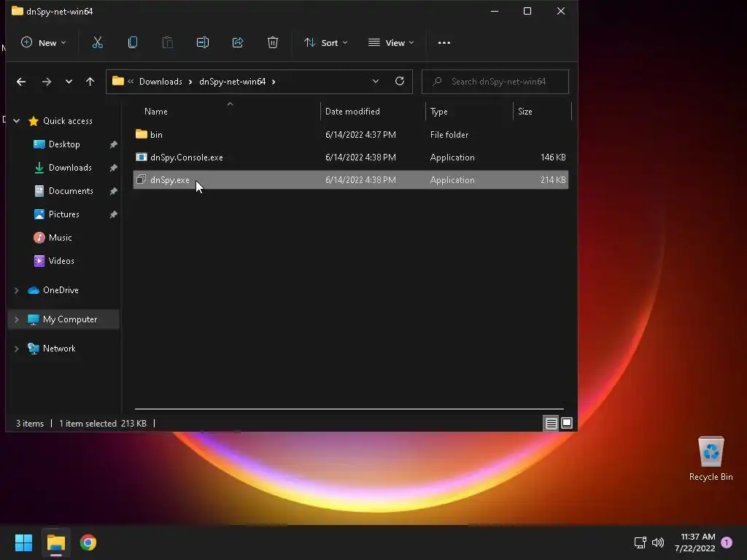
Task: Select dnSpy.exe file name
Action: [169, 180]
